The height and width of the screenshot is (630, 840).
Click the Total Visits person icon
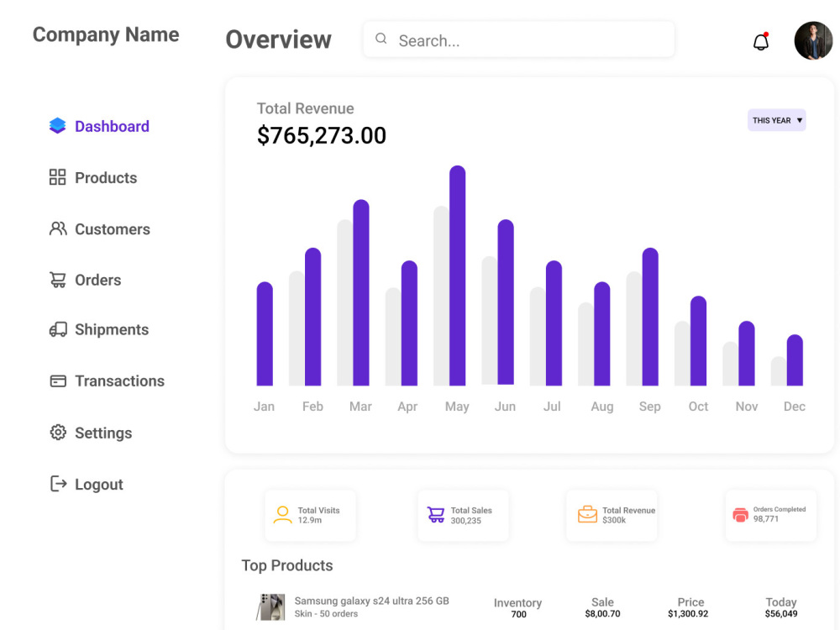coord(282,515)
